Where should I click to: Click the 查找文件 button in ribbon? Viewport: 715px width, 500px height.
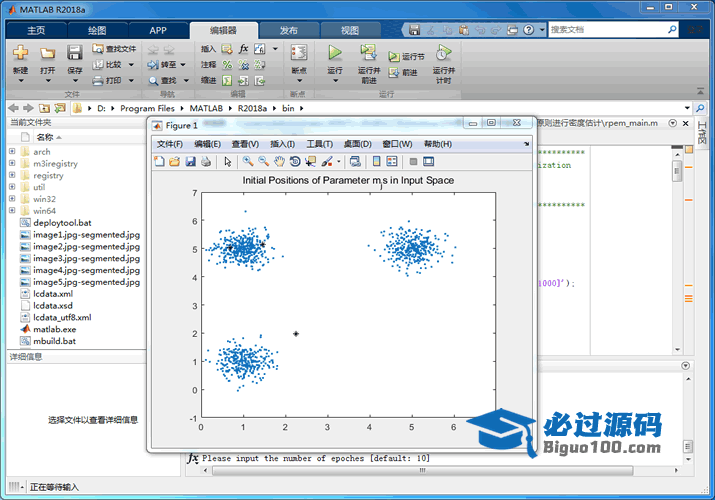(x=113, y=48)
